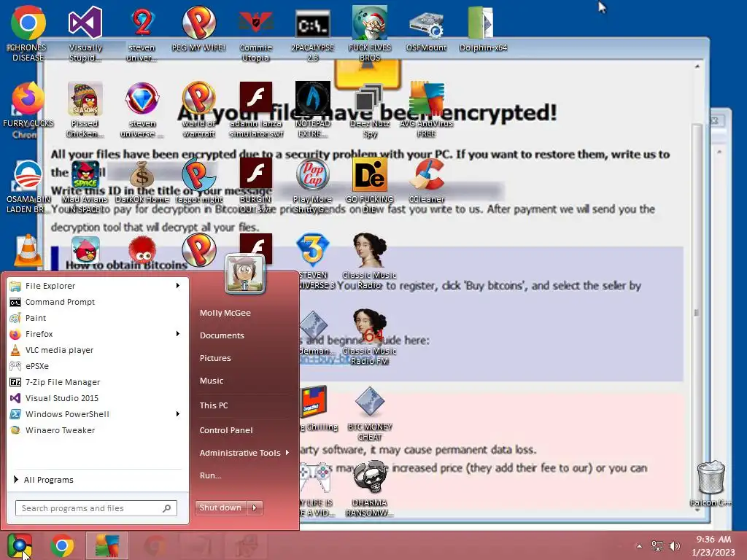
Task: Click the Shut down button
Action: point(221,508)
